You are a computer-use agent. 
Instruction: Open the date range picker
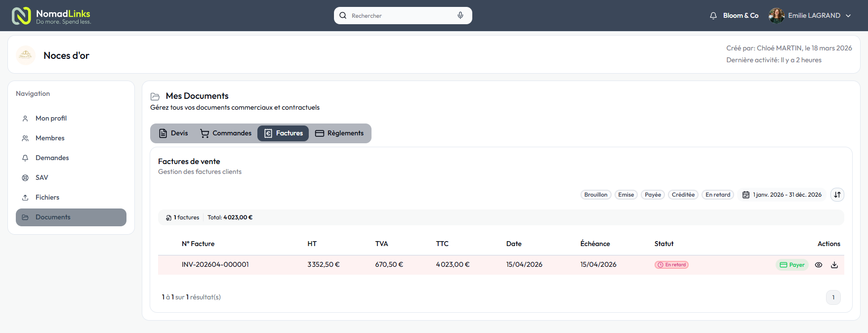[782, 195]
